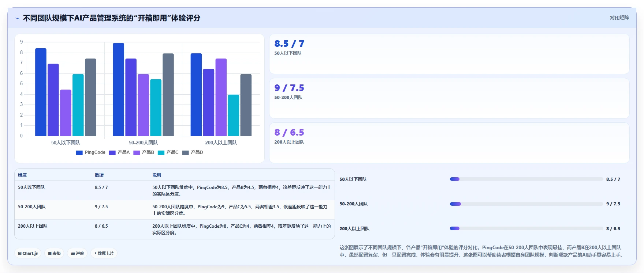Click table cell 200人以上团队 in 维度 column
644x273 pixels.
(x=33, y=226)
